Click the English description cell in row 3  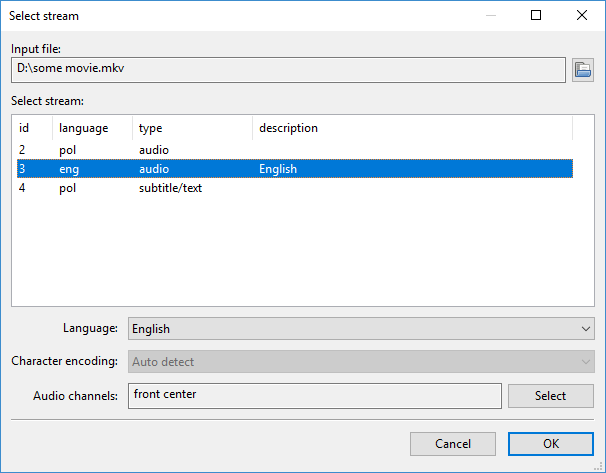(278, 169)
